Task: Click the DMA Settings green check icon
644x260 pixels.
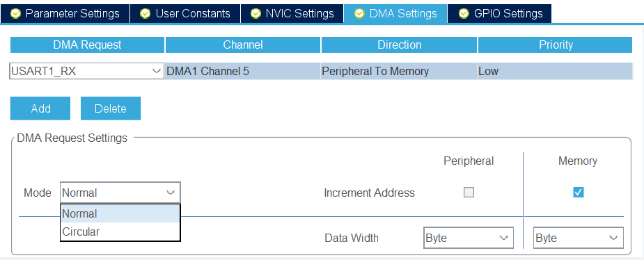Action: 359,14
